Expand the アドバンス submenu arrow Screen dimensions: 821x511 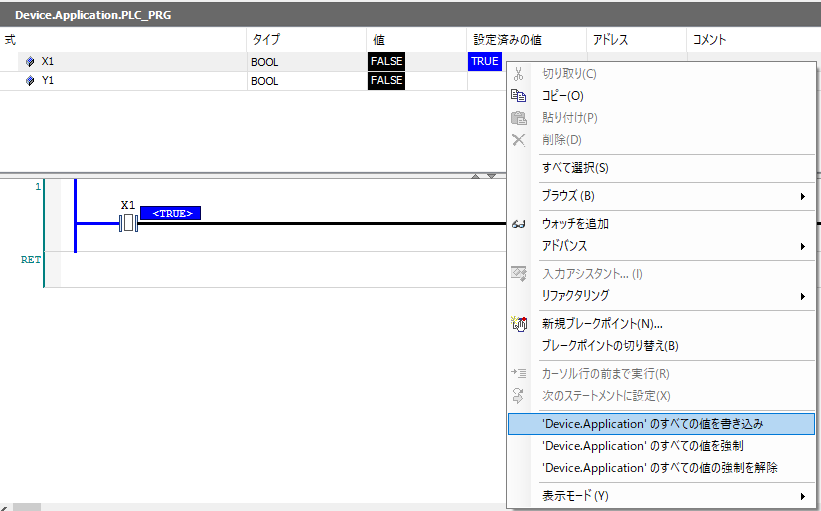click(x=803, y=246)
